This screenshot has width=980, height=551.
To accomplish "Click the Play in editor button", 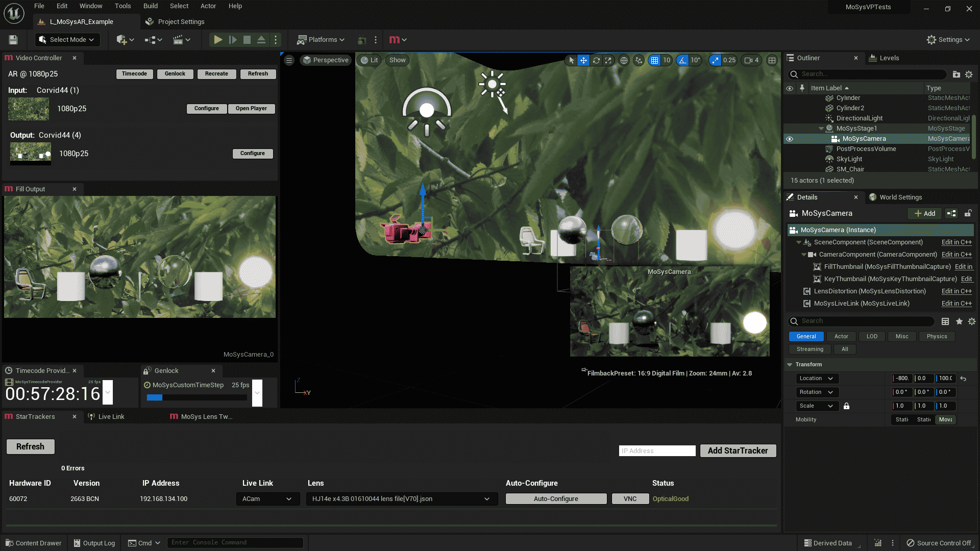I will click(218, 40).
